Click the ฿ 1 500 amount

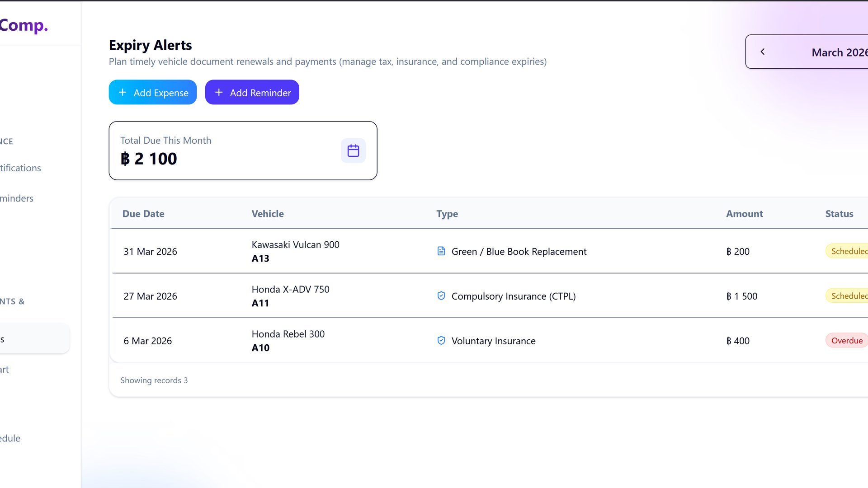pos(742,296)
